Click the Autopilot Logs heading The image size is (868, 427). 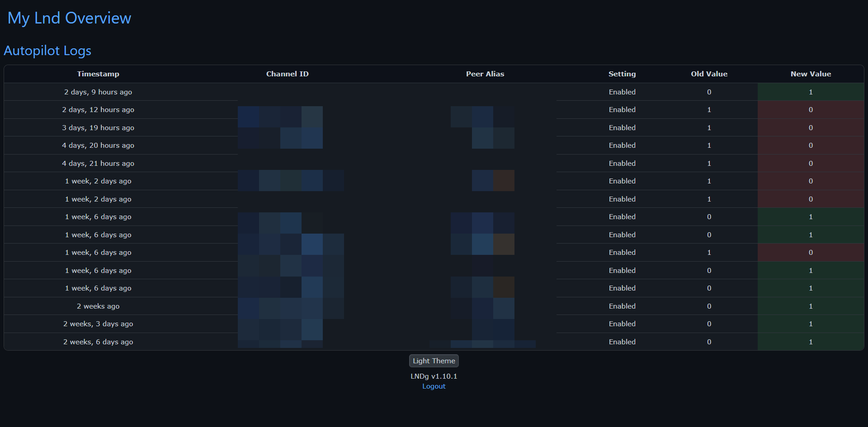click(x=47, y=51)
